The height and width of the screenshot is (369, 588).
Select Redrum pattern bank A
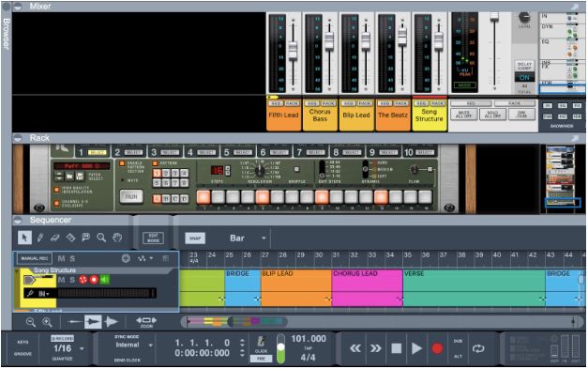(158, 199)
